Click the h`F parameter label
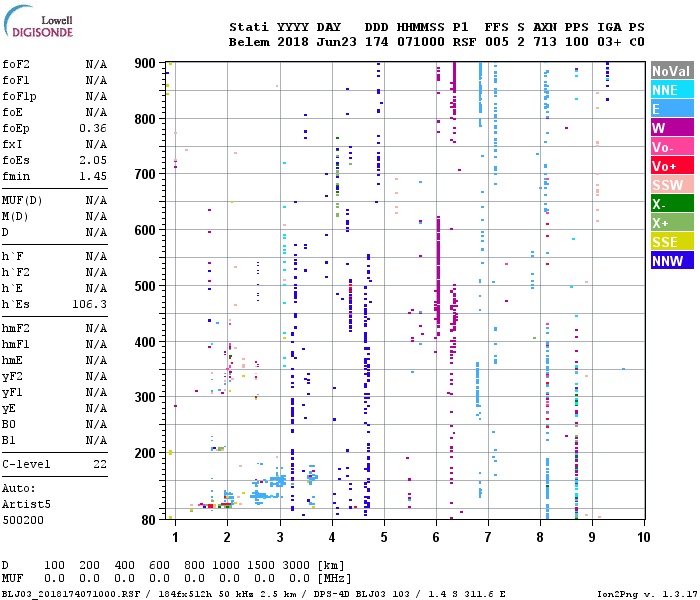 12,256
